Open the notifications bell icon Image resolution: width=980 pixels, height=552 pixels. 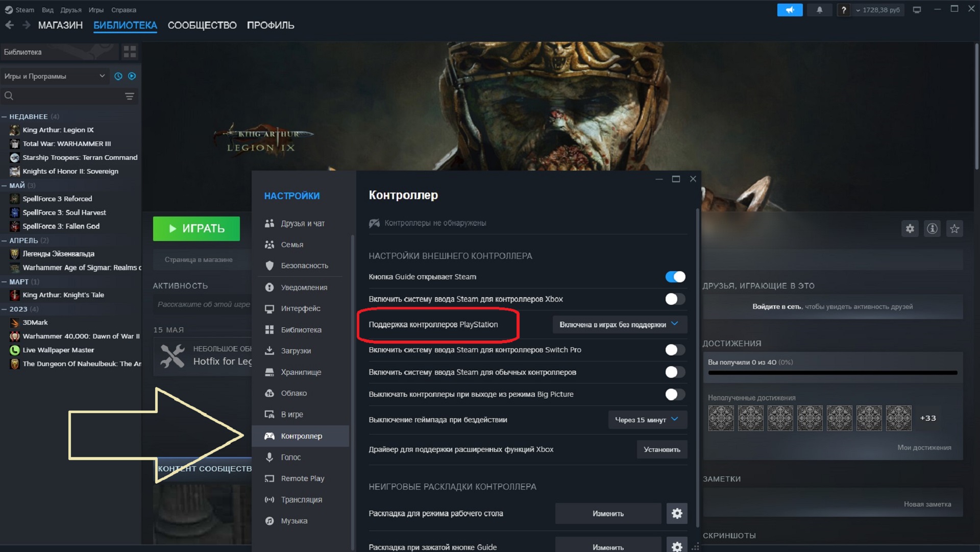pos(819,10)
